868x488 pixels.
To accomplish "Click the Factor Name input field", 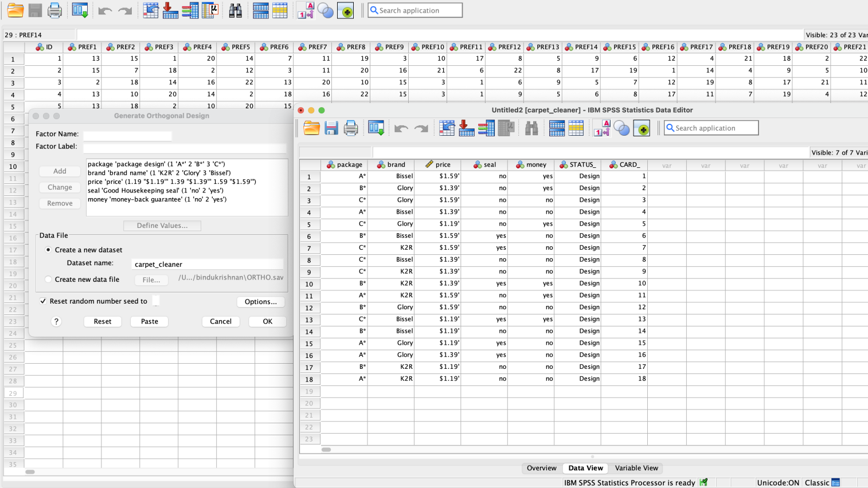I will (x=127, y=136).
